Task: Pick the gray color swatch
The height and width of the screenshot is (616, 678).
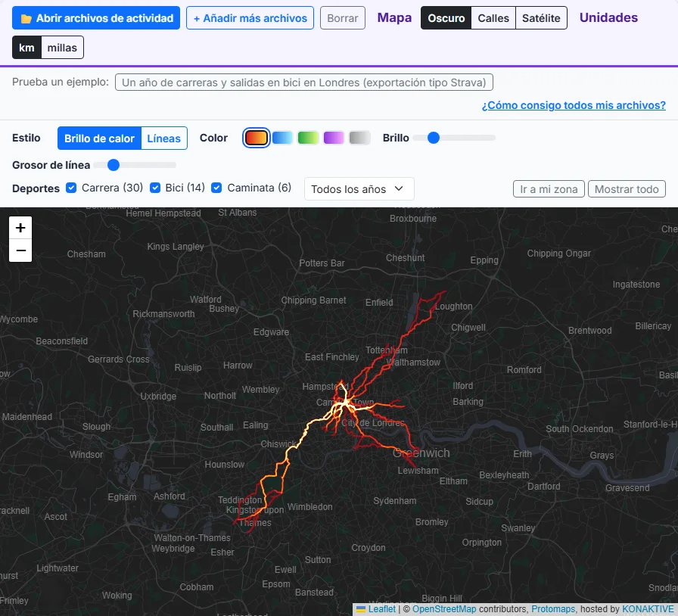Action: (x=359, y=138)
